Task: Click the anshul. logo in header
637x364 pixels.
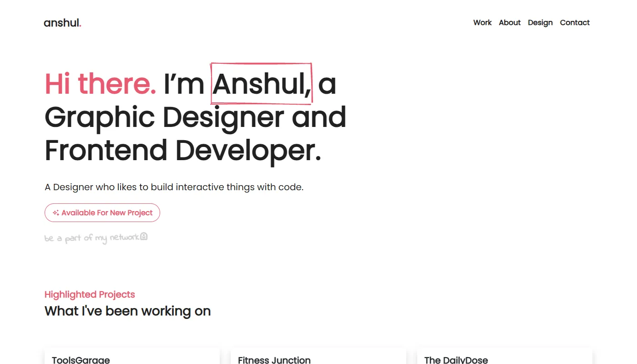Action: pyautogui.click(x=62, y=23)
